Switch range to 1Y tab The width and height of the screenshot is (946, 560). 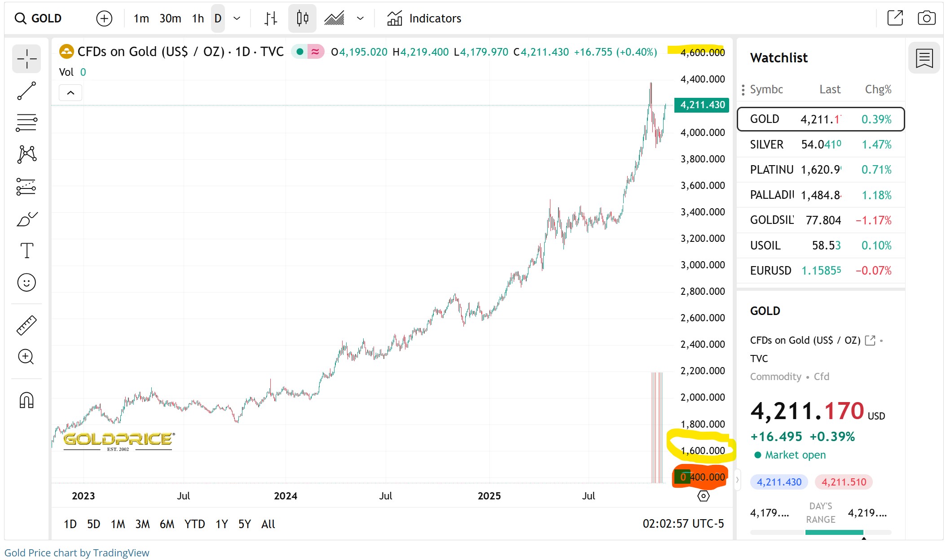pos(222,524)
